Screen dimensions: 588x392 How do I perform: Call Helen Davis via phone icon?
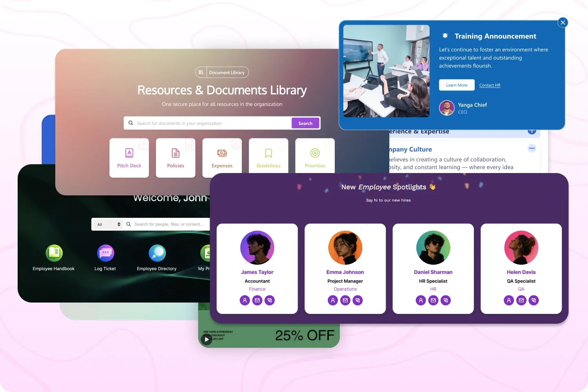(534, 300)
